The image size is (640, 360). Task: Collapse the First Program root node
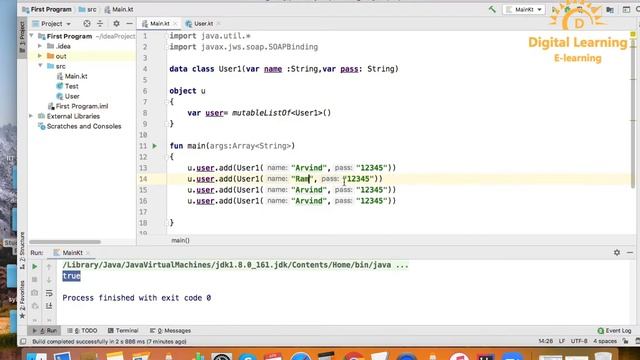click(32, 36)
